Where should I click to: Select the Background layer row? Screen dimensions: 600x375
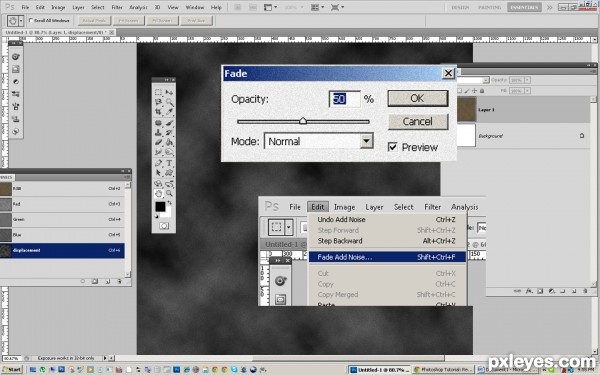coord(523,135)
